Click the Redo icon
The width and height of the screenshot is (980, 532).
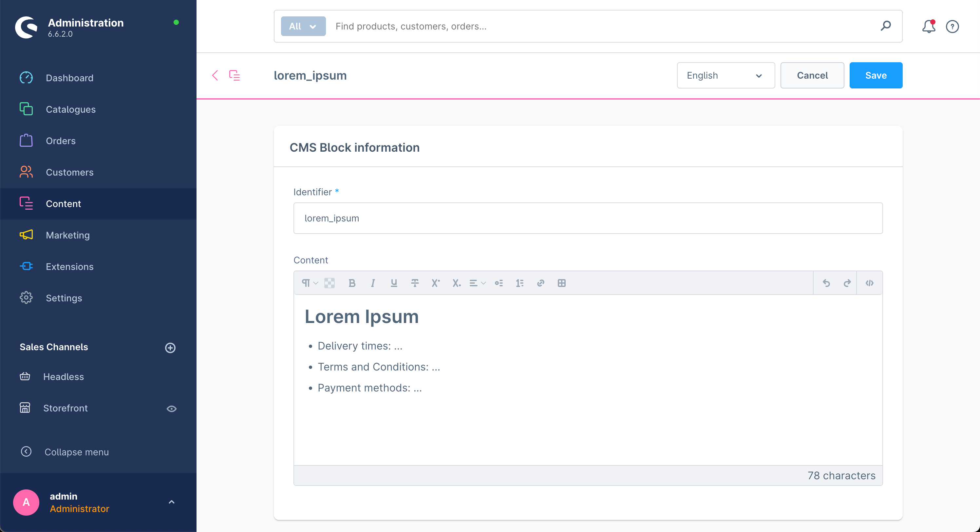point(847,283)
